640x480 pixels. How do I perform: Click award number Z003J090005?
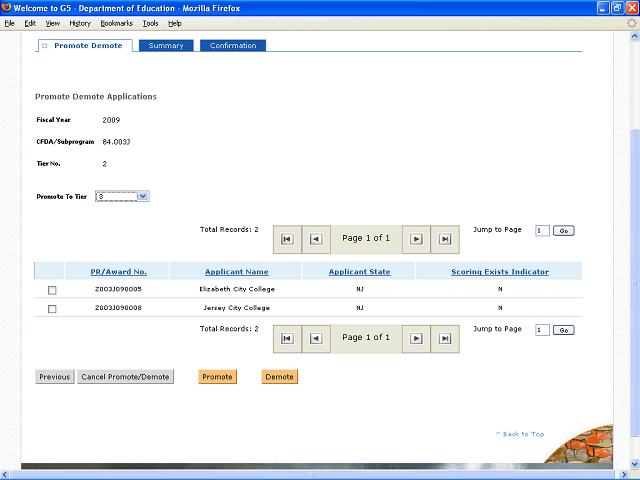(x=118, y=289)
